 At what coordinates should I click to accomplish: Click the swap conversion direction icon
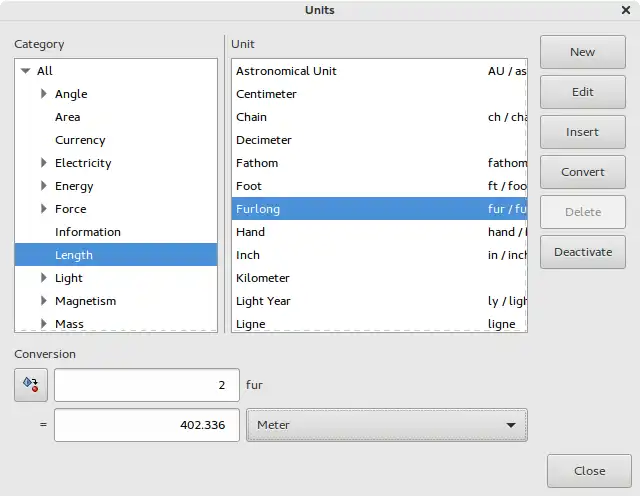[x=30, y=385]
